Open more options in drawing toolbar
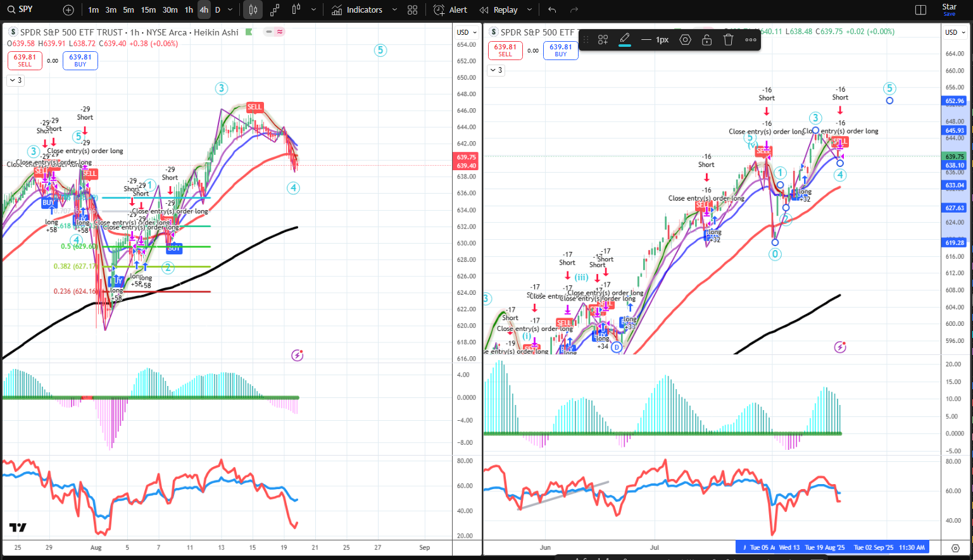973x560 pixels. (751, 40)
